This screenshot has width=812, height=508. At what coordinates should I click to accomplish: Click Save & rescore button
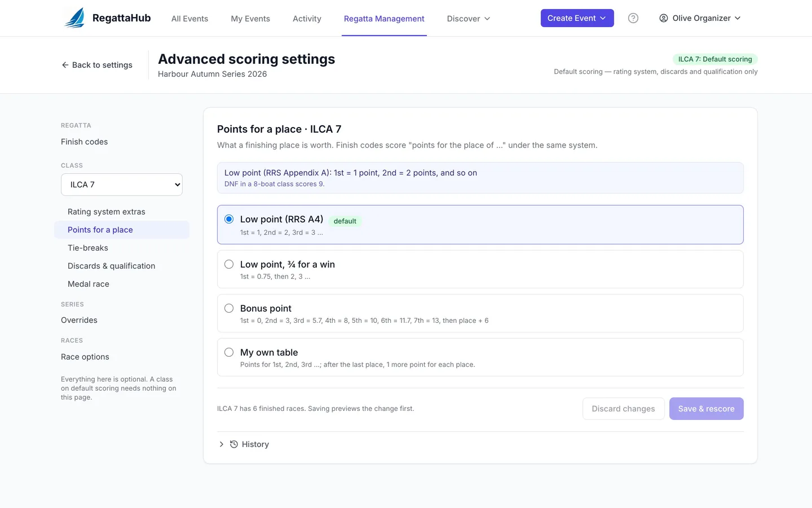click(706, 409)
